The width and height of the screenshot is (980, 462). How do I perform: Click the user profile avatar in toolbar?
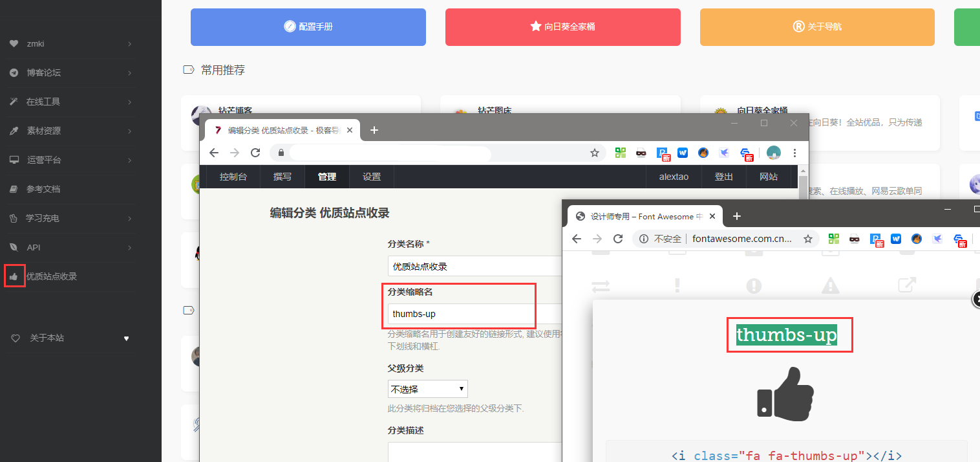[x=773, y=153]
